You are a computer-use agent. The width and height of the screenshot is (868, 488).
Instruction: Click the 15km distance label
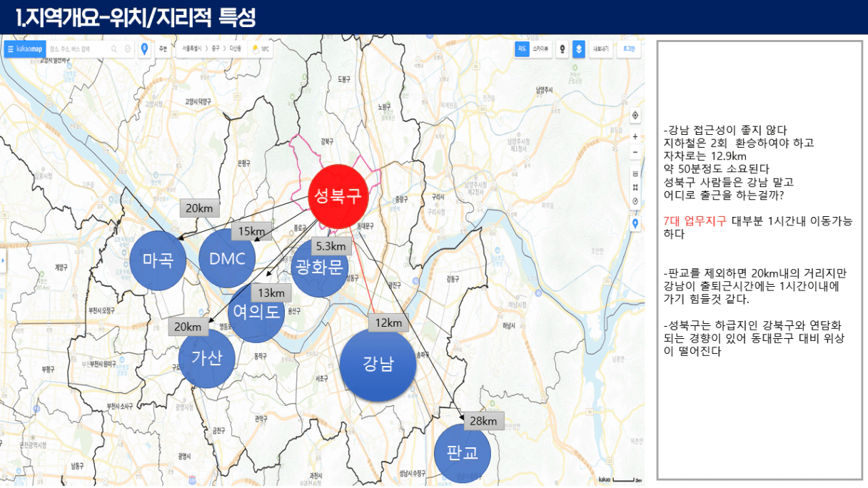click(x=251, y=231)
